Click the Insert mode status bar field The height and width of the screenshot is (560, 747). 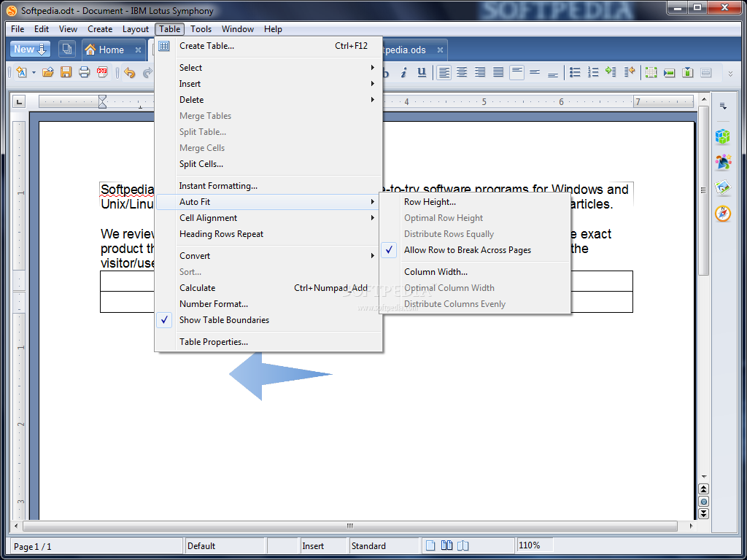coord(323,545)
